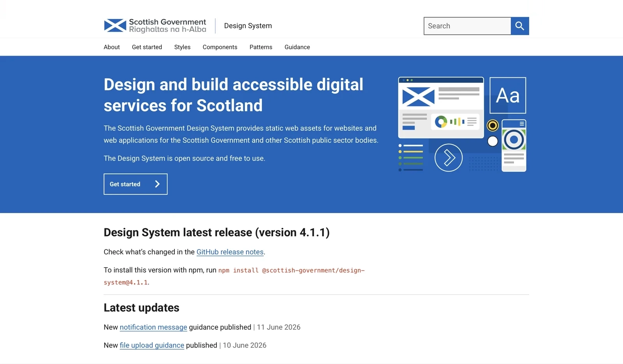Click 'The Design System is open source' text

pos(184,158)
